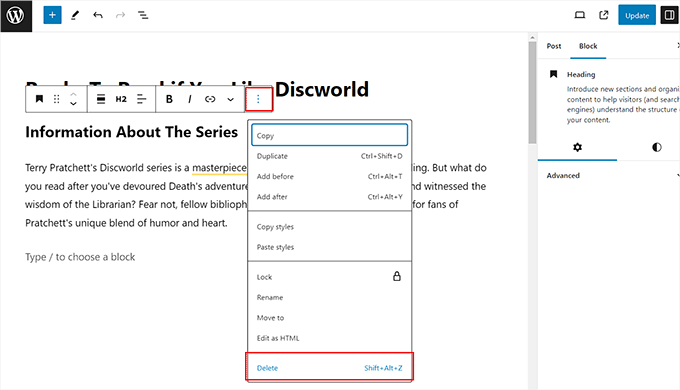Rename the block from menu
The width and height of the screenshot is (680, 390).
click(329, 297)
